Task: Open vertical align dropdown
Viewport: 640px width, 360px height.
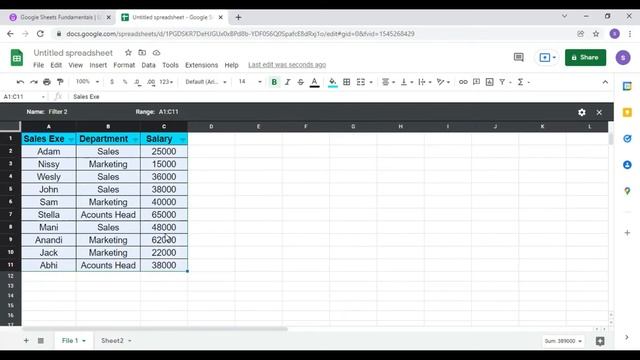Action: (407, 82)
